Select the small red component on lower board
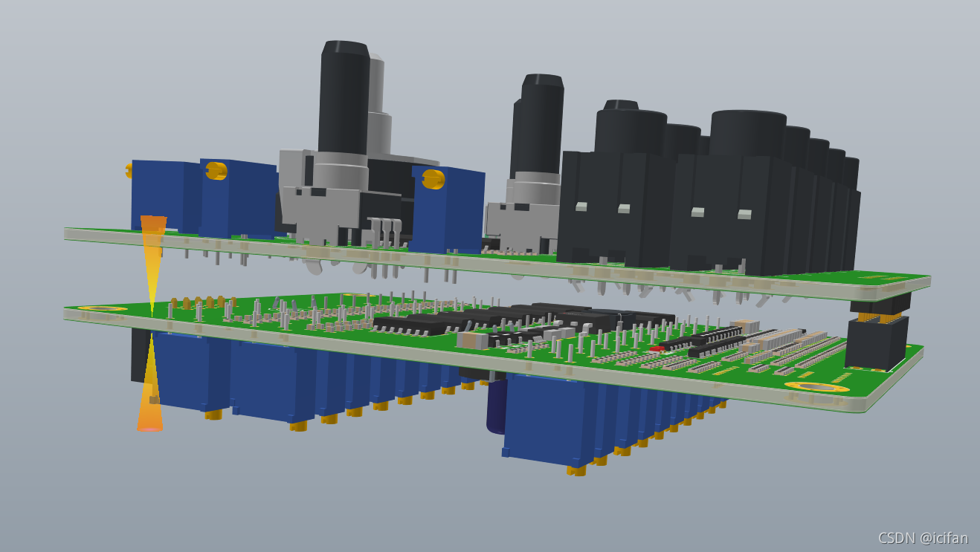 pos(657,348)
